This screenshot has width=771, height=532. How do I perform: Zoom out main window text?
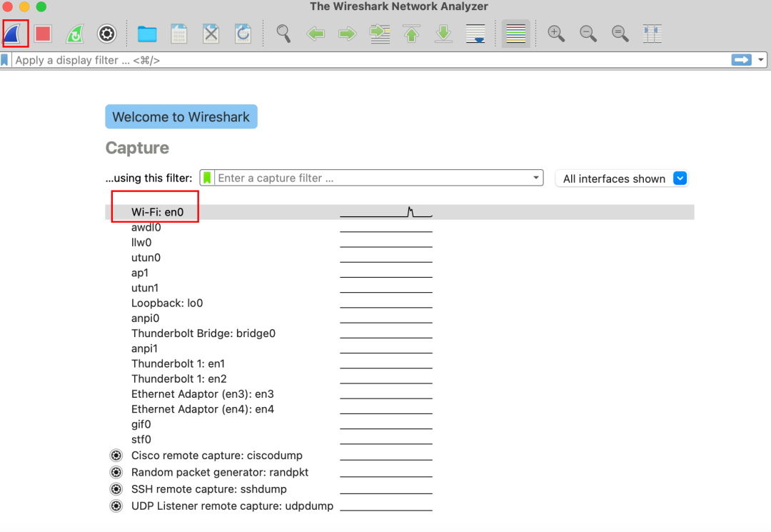click(588, 34)
